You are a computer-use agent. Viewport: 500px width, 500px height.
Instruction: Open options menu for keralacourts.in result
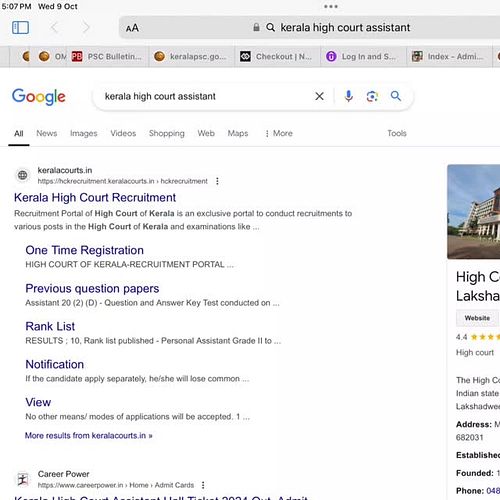tap(217, 181)
